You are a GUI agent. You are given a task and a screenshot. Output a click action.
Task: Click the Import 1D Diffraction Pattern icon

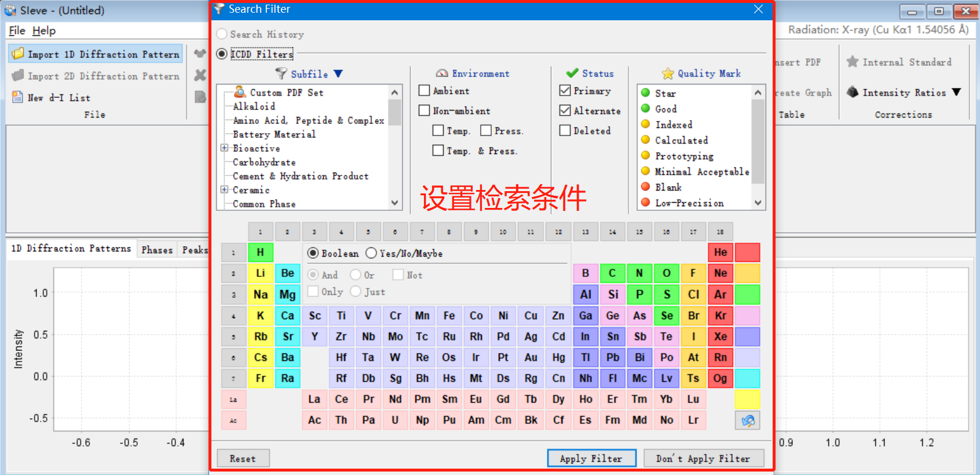pyautogui.click(x=18, y=54)
